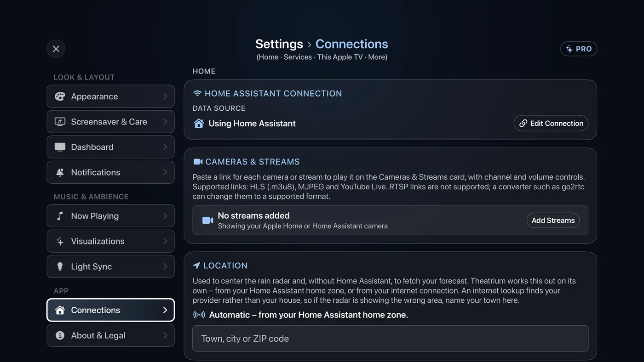The width and height of the screenshot is (644, 362).
Task: Click the arrow icon beside Location heading
Action: click(x=196, y=266)
